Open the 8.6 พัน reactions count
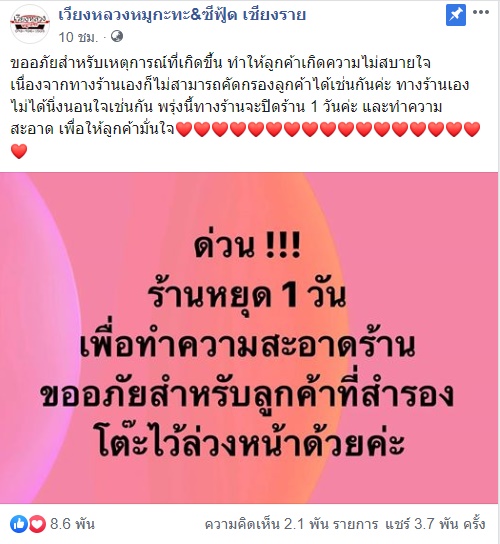The height and width of the screenshot is (544, 500). [72, 524]
